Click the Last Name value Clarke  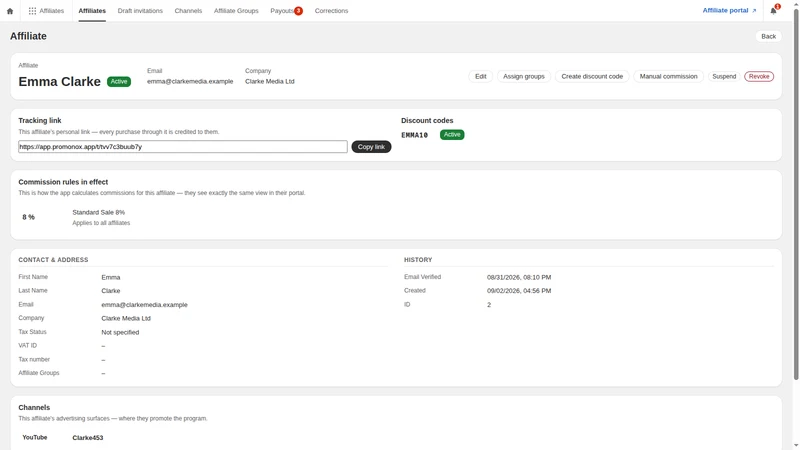point(111,291)
